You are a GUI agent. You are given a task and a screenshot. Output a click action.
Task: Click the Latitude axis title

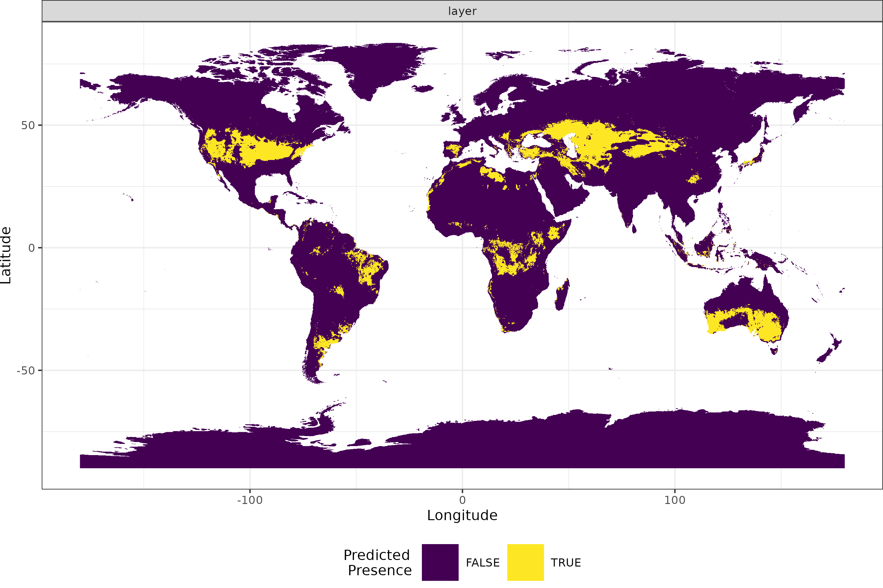[6, 255]
